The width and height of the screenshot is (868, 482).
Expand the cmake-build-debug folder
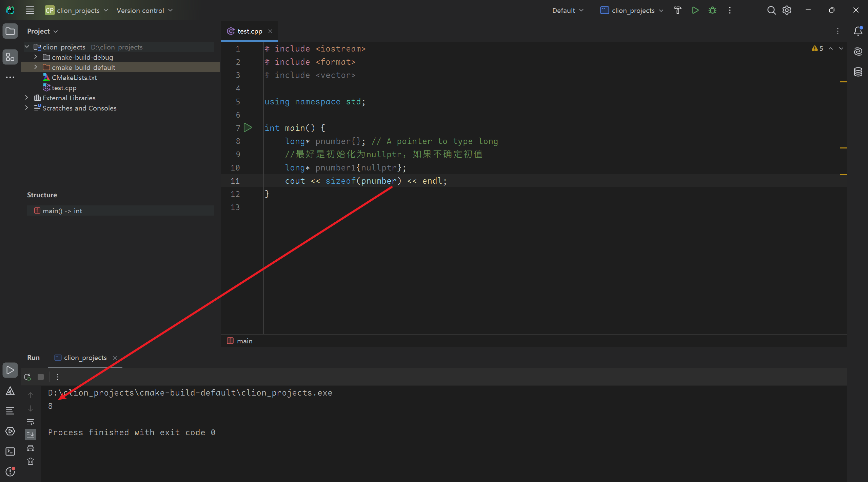click(35, 57)
